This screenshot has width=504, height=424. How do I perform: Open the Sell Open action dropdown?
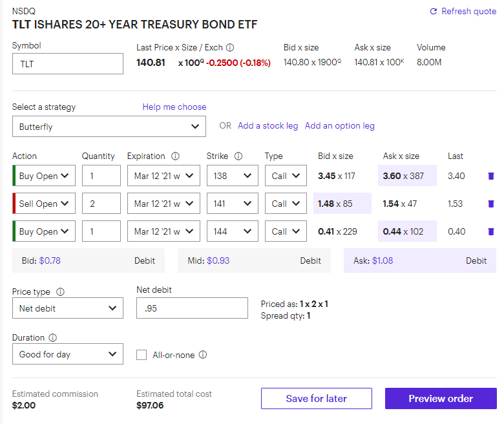click(x=44, y=204)
